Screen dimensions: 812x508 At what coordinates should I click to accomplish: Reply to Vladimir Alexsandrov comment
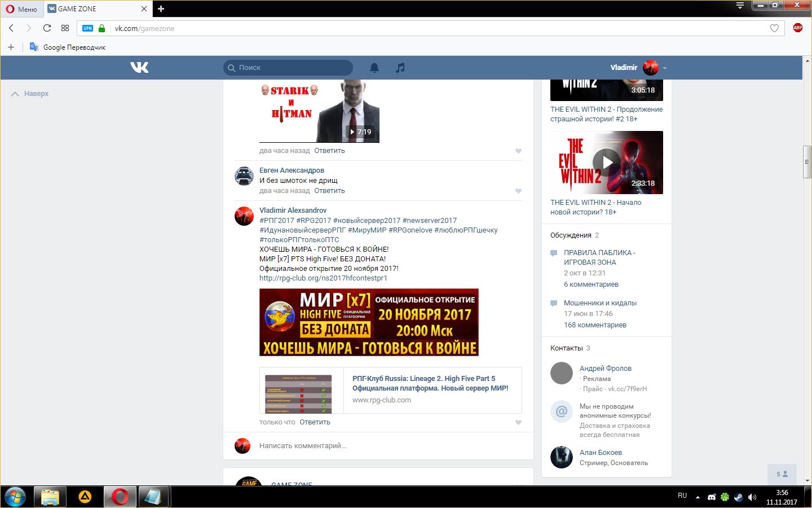(x=315, y=422)
